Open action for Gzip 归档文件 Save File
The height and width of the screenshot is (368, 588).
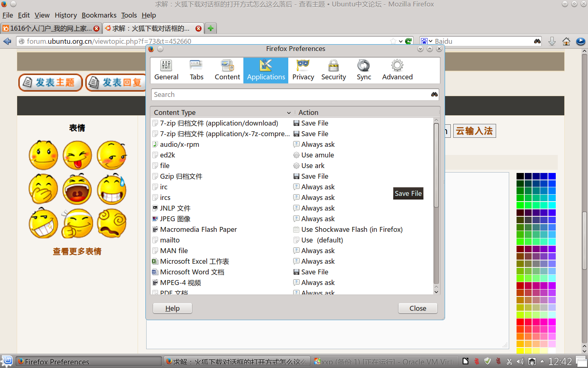(x=363, y=176)
